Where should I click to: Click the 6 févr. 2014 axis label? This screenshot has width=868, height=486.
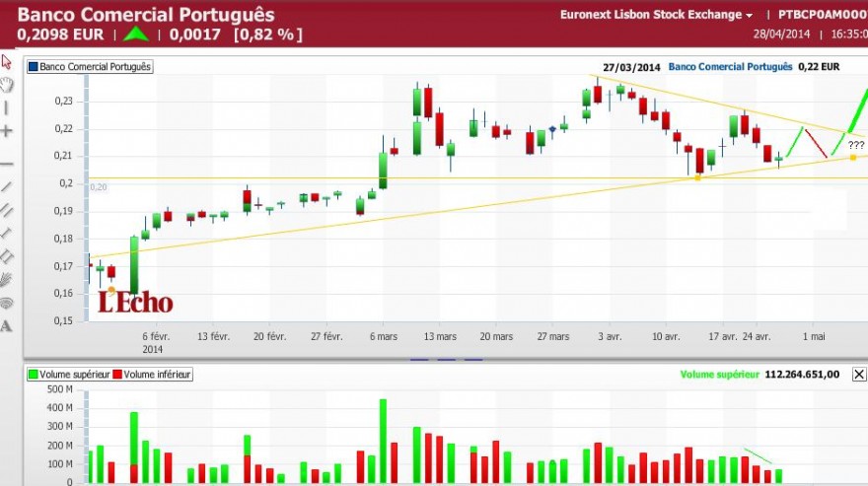click(x=156, y=342)
